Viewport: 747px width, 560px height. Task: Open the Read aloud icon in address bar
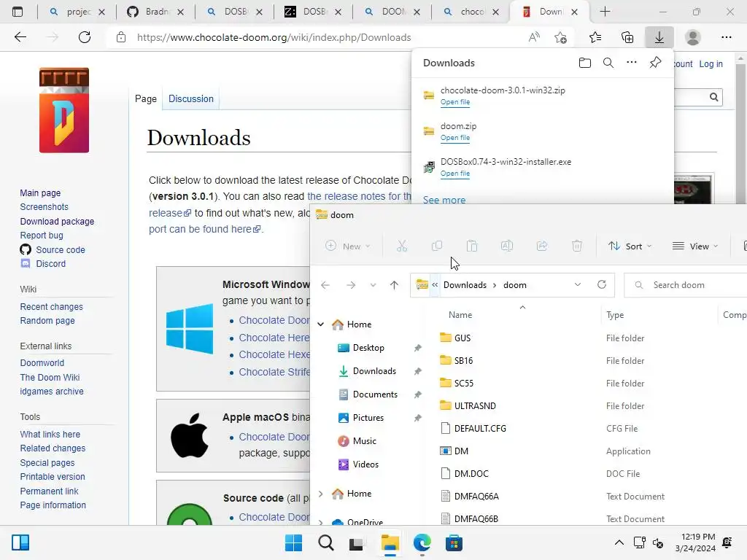tap(534, 37)
